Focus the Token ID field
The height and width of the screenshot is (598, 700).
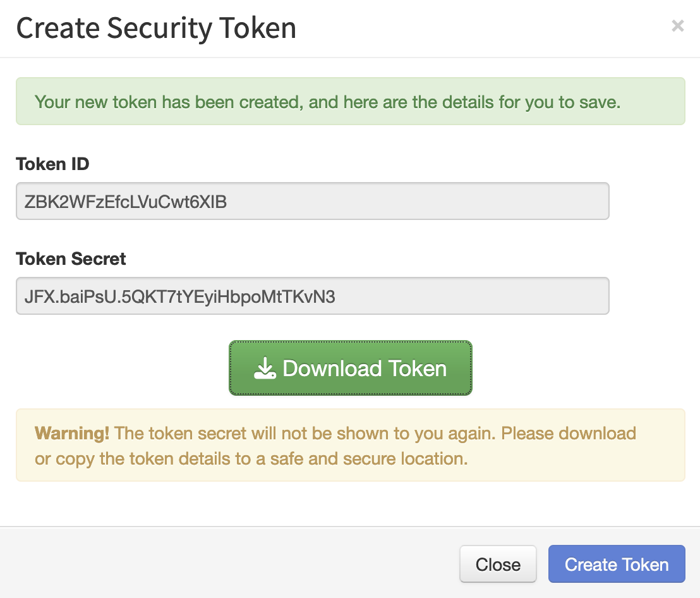click(313, 201)
